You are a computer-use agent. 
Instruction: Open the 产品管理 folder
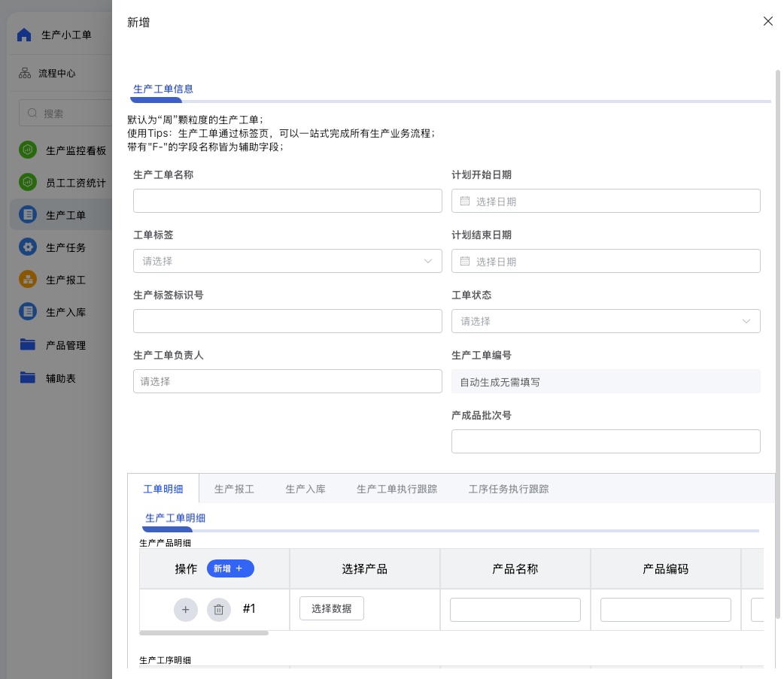pos(28,345)
